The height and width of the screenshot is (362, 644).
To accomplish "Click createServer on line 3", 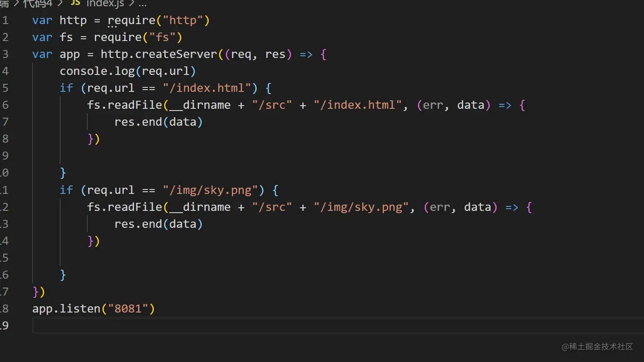I will pyautogui.click(x=176, y=54).
